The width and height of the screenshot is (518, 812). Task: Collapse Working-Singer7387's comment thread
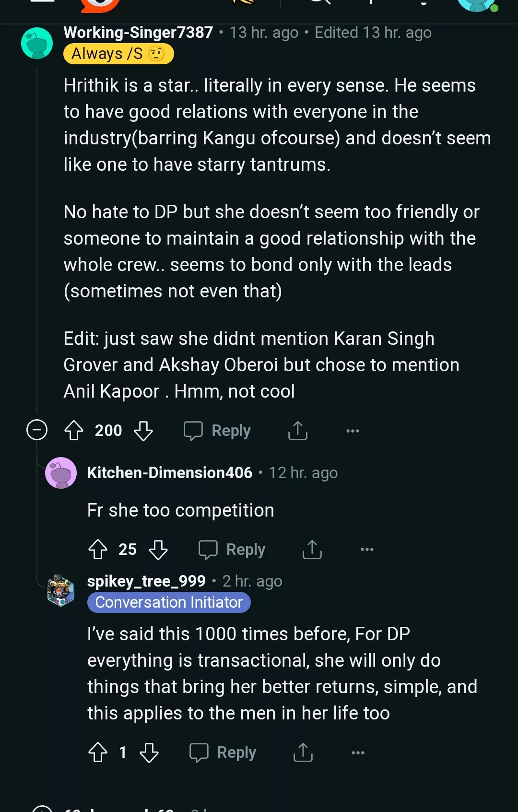[x=37, y=430]
